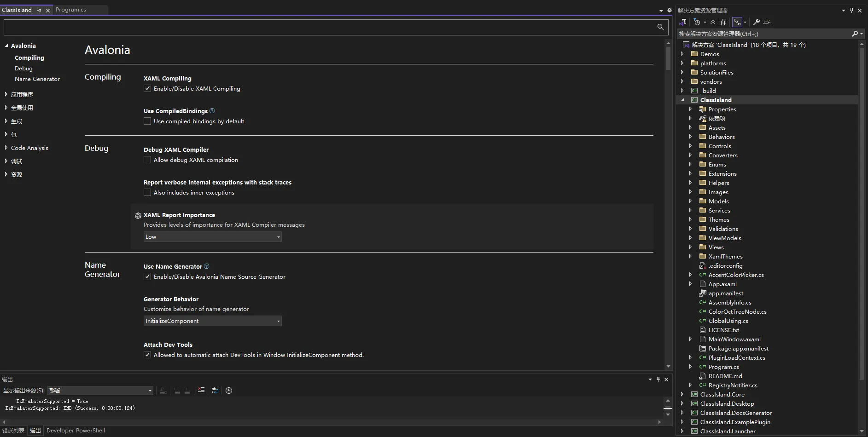868x437 pixels.
Task: Select README.md file in Solution Explorer
Action: click(x=725, y=376)
